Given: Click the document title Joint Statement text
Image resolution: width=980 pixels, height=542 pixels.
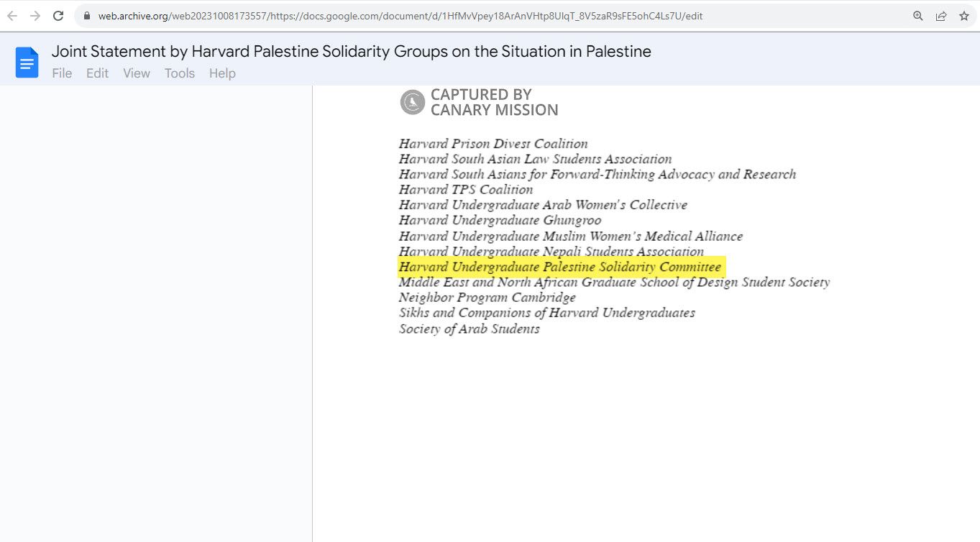Looking at the screenshot, I should [x=351, y=52].
